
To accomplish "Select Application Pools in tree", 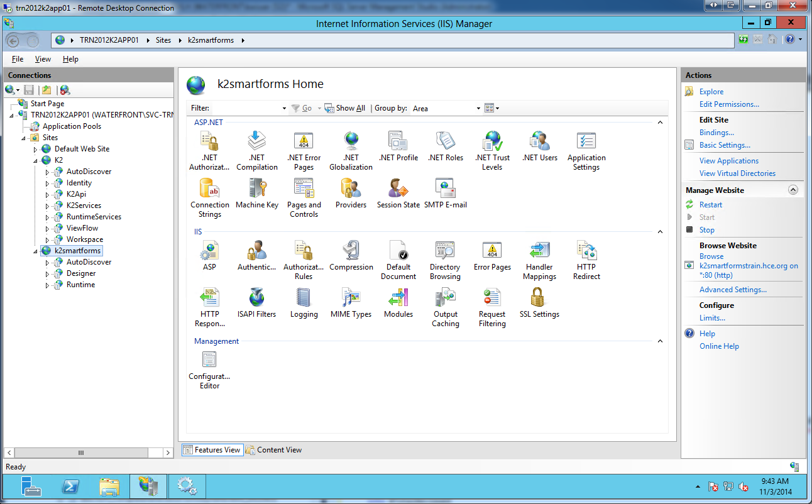I will pos(72,126).
